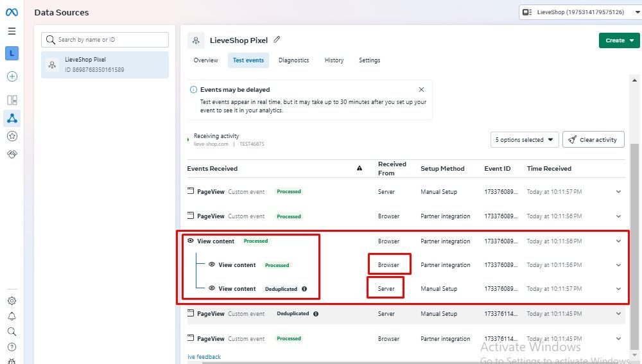
Task: Click the Setup Method column header
Action: pos(442,169)
